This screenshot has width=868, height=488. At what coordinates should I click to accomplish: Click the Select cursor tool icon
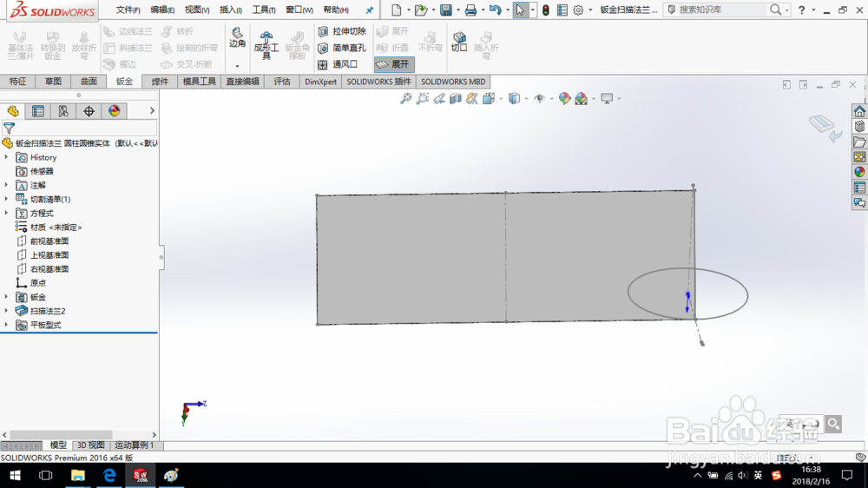[x=520, y=10]
